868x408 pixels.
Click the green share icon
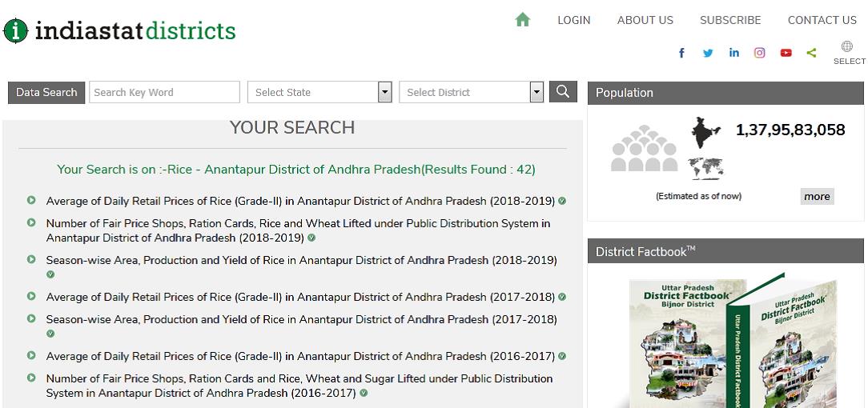[x=811, y=53]
